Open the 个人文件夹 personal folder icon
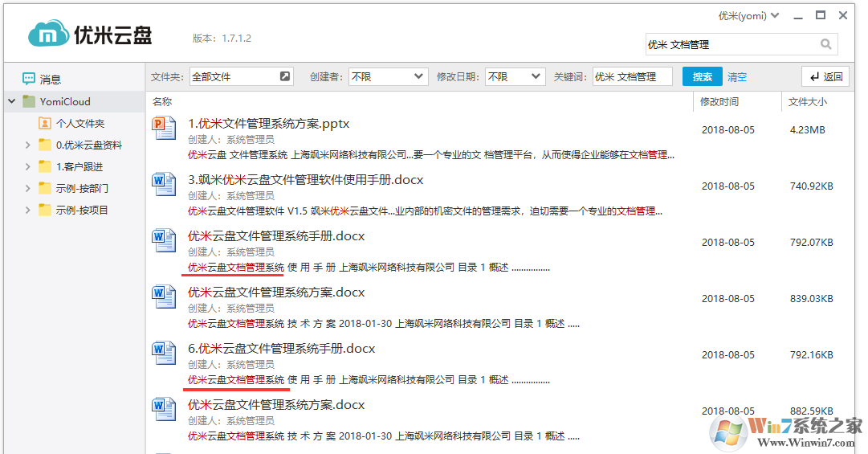Image resolution: width=868 pixels, height=454 pixels. click(x=45, y=123)
